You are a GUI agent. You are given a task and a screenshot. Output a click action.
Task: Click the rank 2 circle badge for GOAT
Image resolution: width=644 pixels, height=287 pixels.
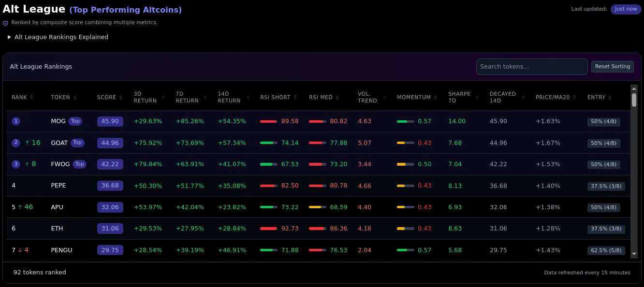click(16, 143)
